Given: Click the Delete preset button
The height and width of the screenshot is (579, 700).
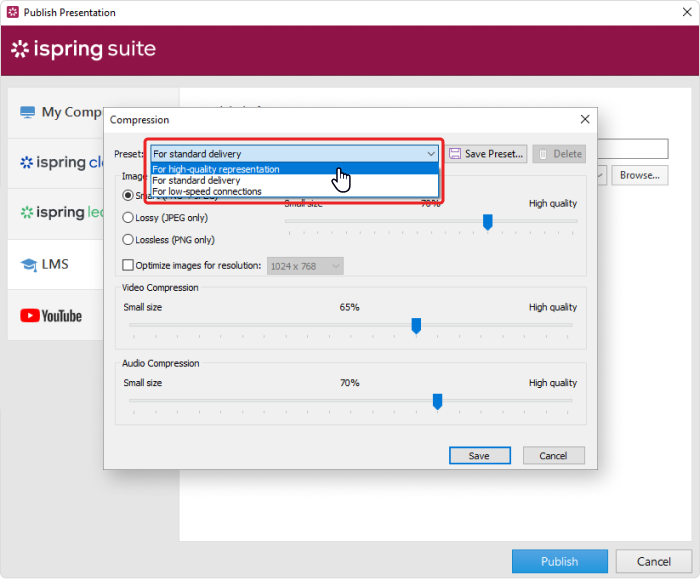Looking at the screenshot, I should [x=559, y=154].
